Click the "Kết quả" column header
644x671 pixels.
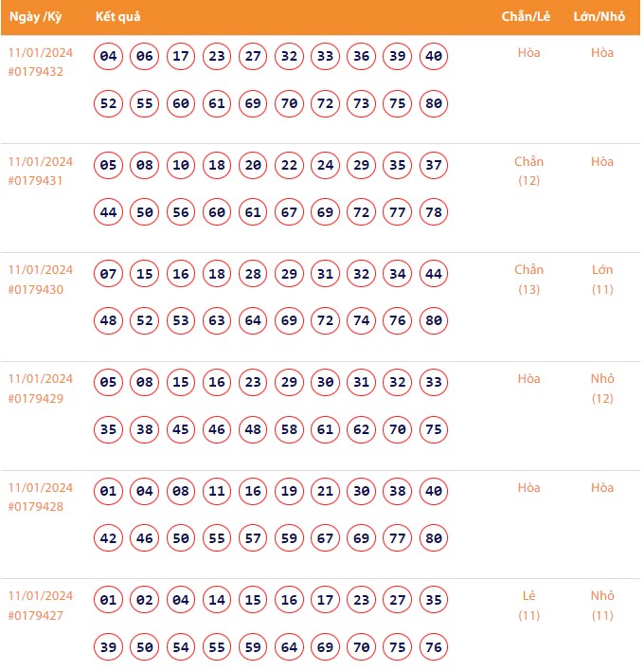click(x=118, y=17)
